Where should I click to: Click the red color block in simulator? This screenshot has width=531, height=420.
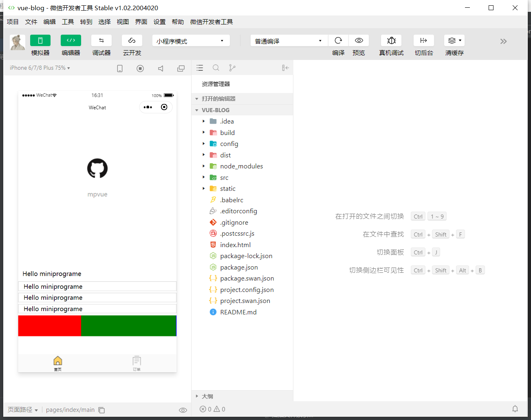click(50, 326)
